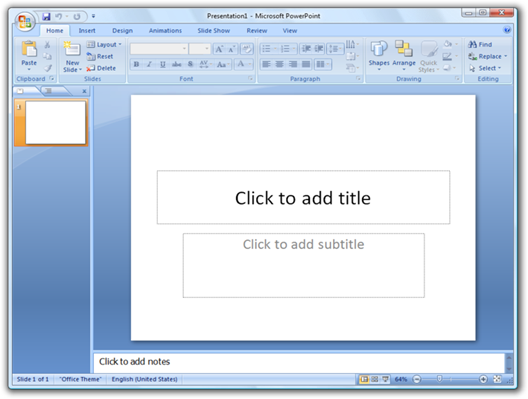Click Reset in Slides group
Viewport: 528px width, 399px height.
click(x=100, y=56)
